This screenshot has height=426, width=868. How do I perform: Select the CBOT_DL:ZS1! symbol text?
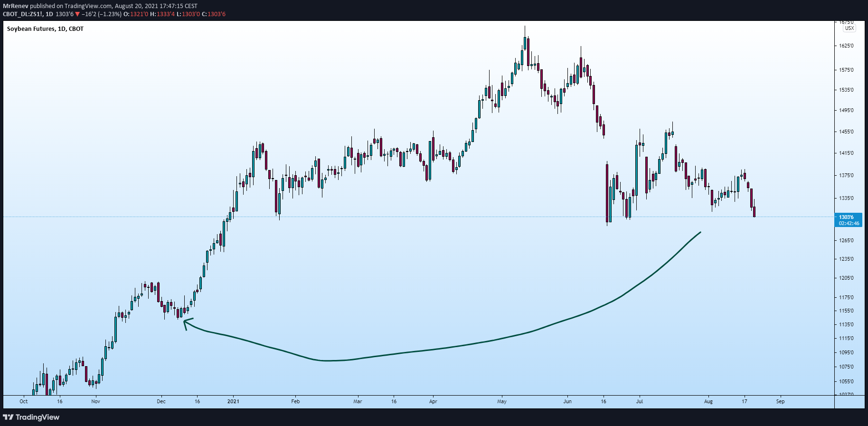[x=23, y=14]
